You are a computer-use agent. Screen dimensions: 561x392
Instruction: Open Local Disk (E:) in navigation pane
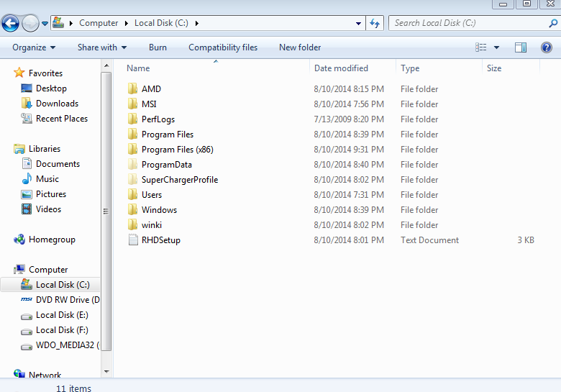62,315
